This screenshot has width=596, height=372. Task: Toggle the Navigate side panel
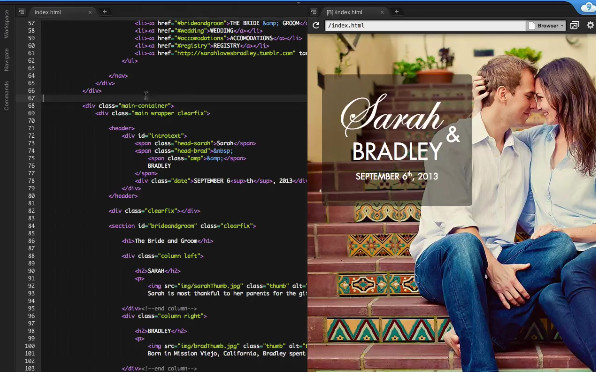[6, 60]
